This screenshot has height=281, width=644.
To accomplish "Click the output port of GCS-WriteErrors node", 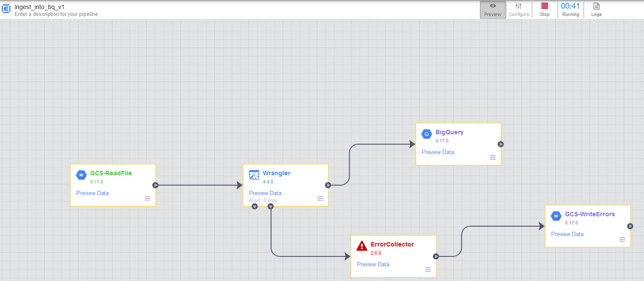I will click(x=630, y=226).
